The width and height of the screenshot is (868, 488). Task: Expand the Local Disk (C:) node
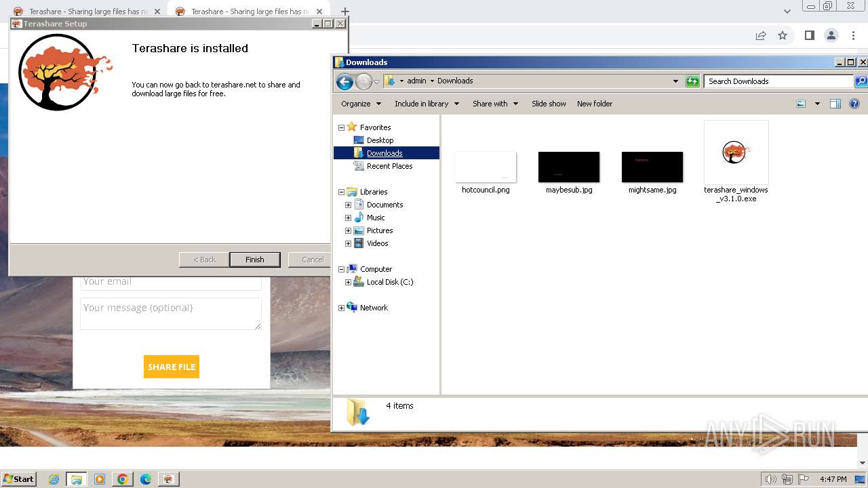348,282
